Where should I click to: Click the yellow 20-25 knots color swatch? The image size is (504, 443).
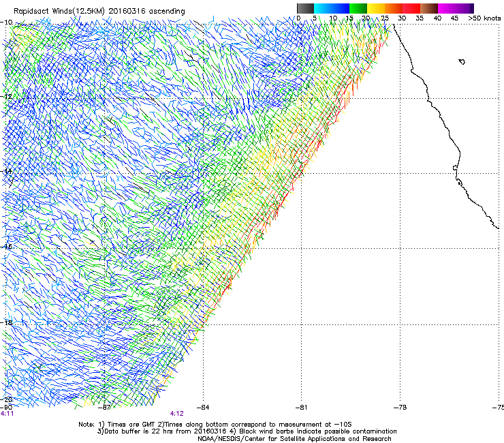376,8
